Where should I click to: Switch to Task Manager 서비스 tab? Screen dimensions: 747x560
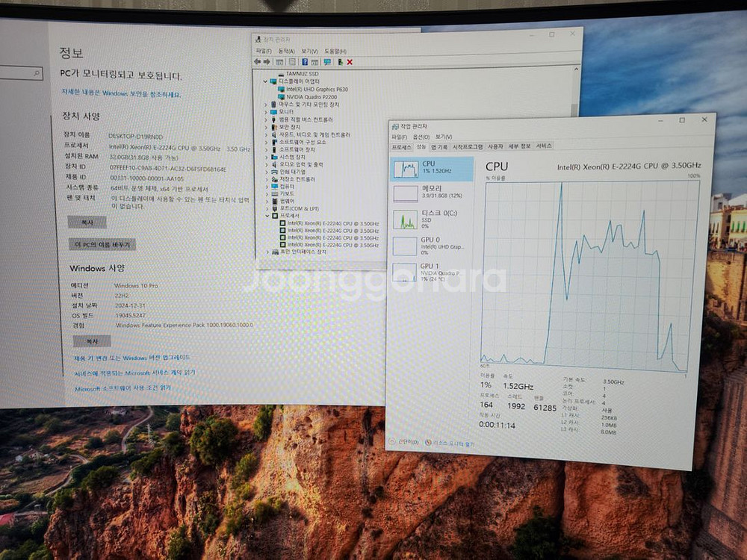(x=544, y=146)
